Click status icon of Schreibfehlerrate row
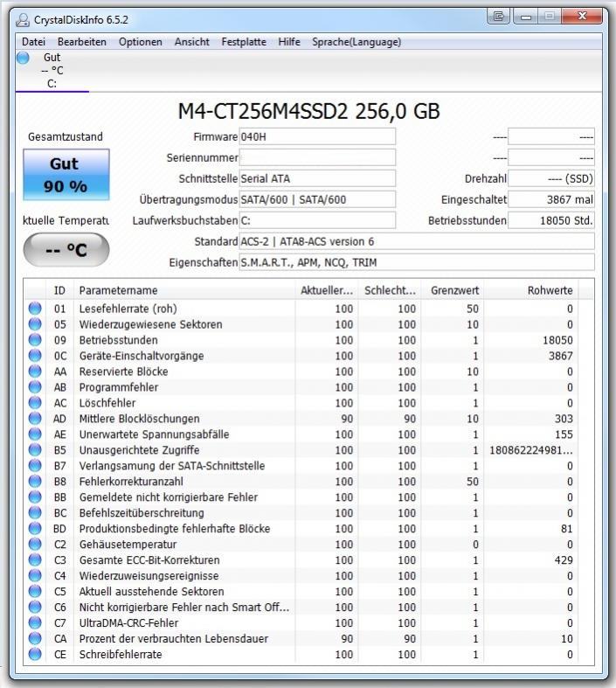Image resolution: width=616 pixels, height=688 pixels. [35, 654]
